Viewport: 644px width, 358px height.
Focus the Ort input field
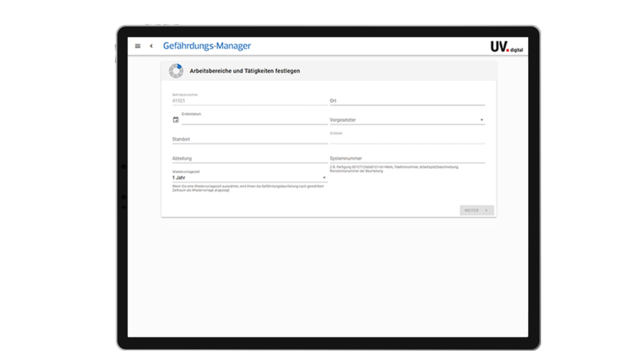coord(407,100)
